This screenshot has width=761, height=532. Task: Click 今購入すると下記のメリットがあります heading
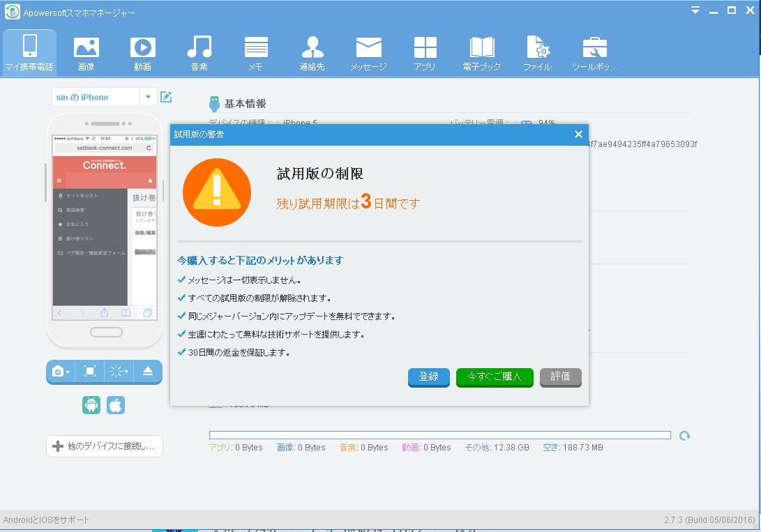260,261
